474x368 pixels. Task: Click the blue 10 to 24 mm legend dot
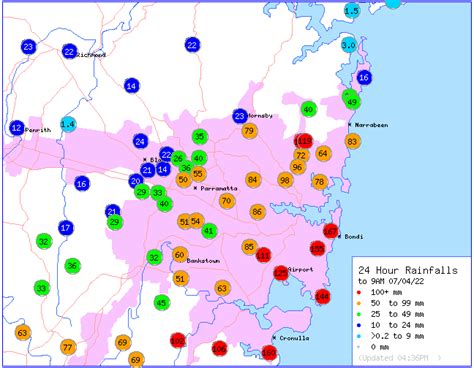tap(359, 325)
